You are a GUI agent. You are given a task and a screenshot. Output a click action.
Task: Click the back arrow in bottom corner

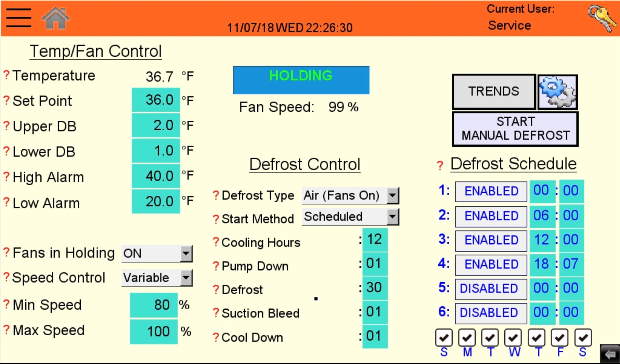click(x=609, y=354)
